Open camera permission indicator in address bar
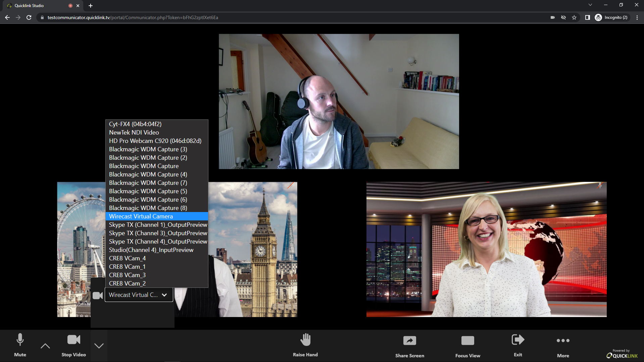 pyautogui.click(x=553, y=17)
